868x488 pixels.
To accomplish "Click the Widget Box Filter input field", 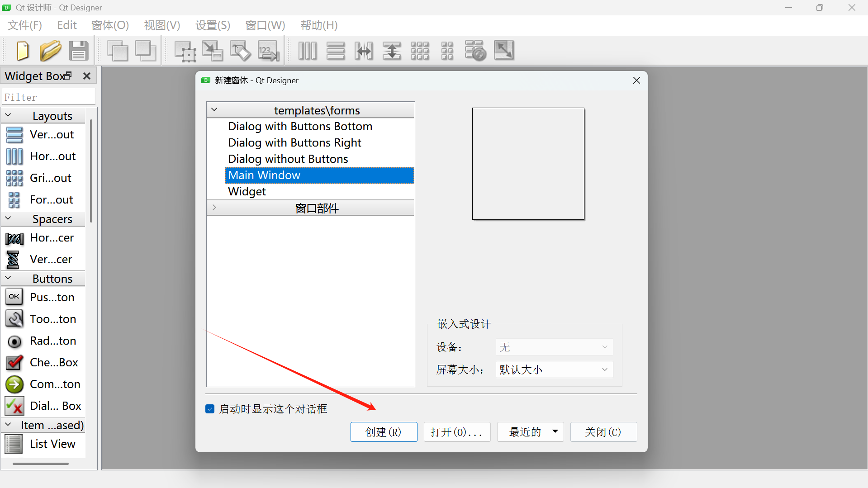I will point(49,97).
